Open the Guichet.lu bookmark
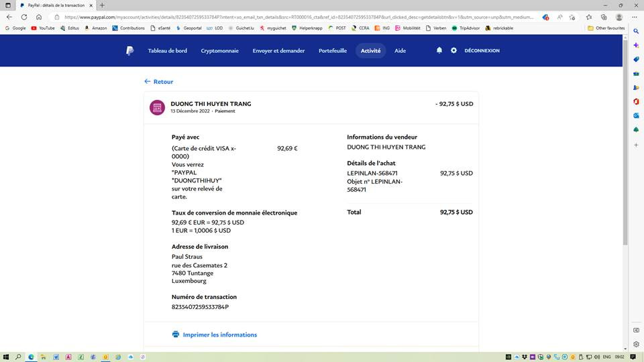 point(241,28)
